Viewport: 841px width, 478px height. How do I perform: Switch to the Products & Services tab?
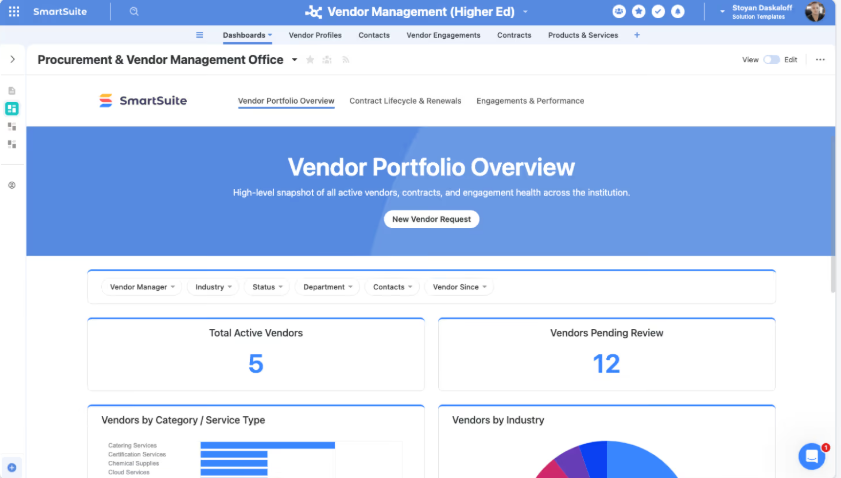pos(583,35)
